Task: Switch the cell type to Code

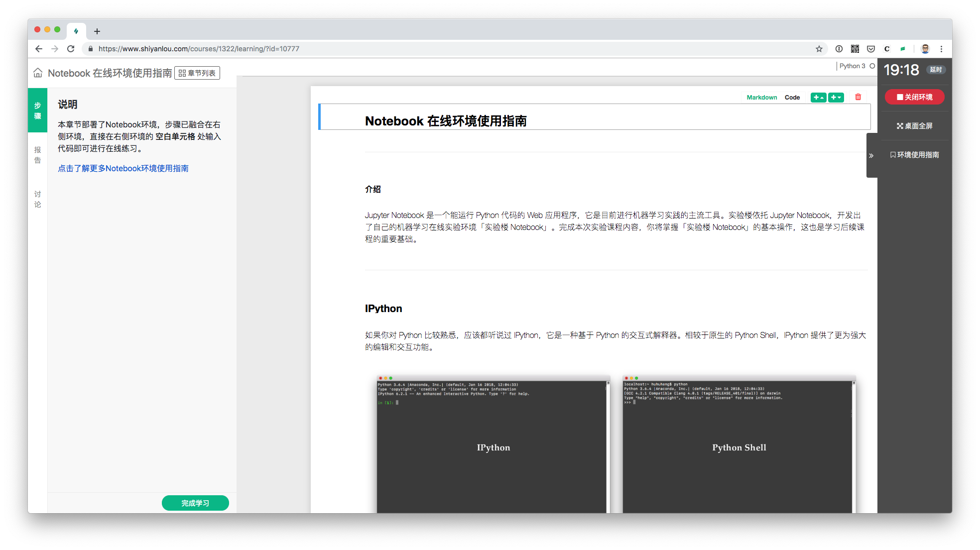Action: (792, 98)
